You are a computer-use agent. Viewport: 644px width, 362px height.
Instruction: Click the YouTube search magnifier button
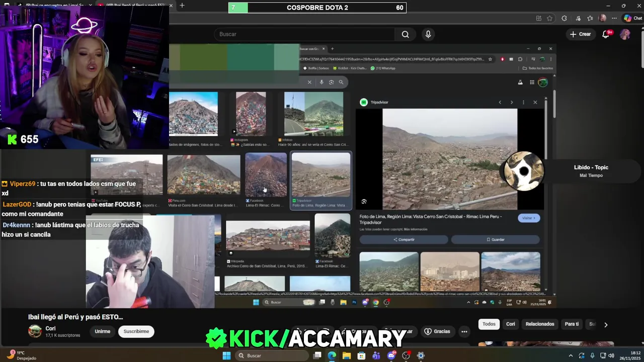pyautogui.click(x=405, y=34)
